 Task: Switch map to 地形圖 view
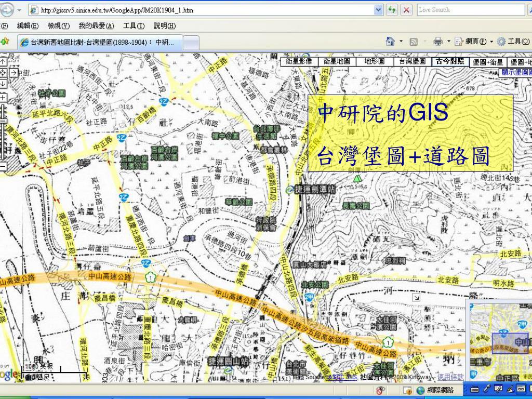click(x=375, y=61)
